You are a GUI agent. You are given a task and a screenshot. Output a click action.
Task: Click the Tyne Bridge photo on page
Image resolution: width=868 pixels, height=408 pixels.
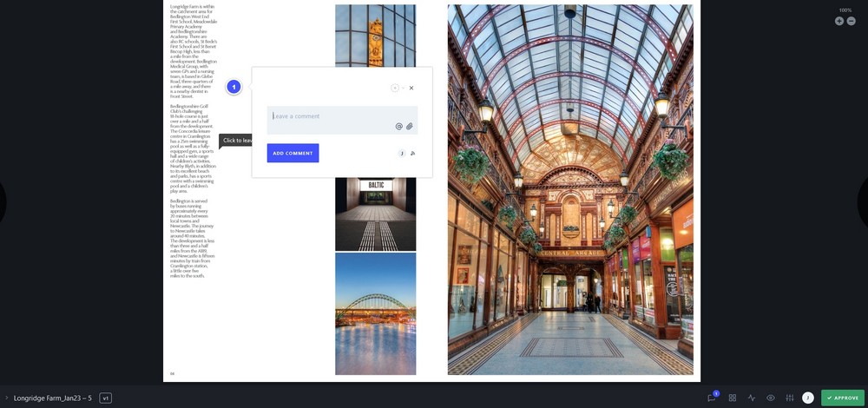[x=375, y=313]
